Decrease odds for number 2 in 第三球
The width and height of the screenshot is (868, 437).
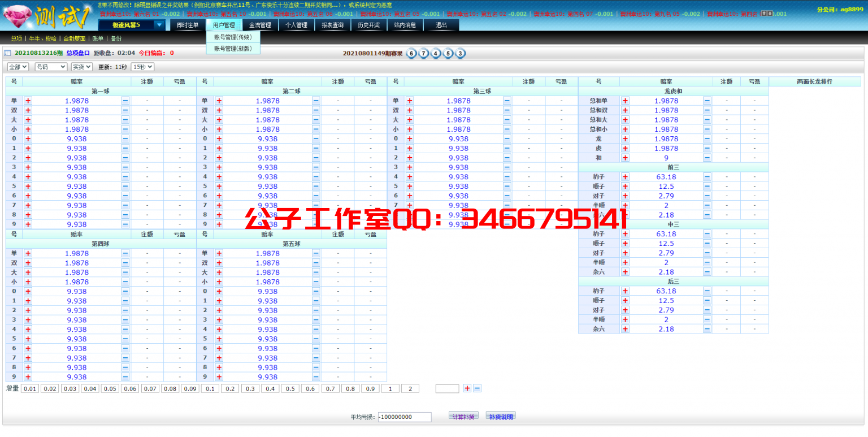click(x=507, y=158)
